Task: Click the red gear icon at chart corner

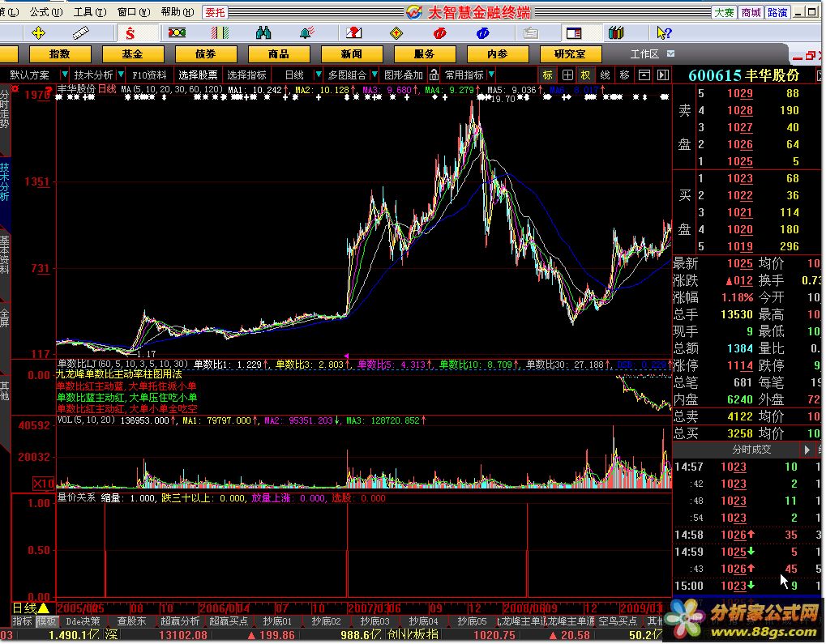Action: tap(15, 88)
